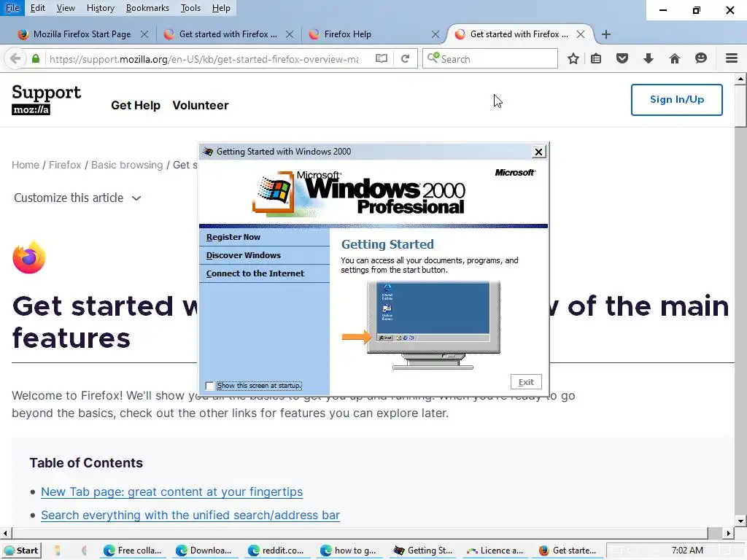Open a new tab with the plus button
This screenshot has height=560, width=747.
[x=606, y=34]
